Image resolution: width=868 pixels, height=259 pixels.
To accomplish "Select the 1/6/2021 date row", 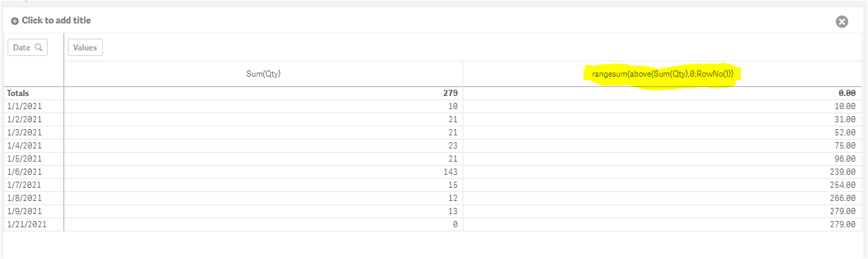I will click(x=434, y=172).
